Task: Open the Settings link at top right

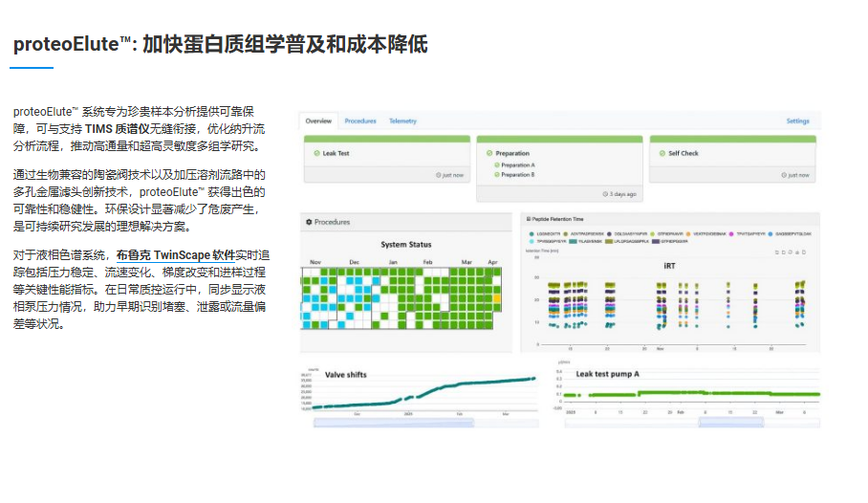Action: coord(797,120)
